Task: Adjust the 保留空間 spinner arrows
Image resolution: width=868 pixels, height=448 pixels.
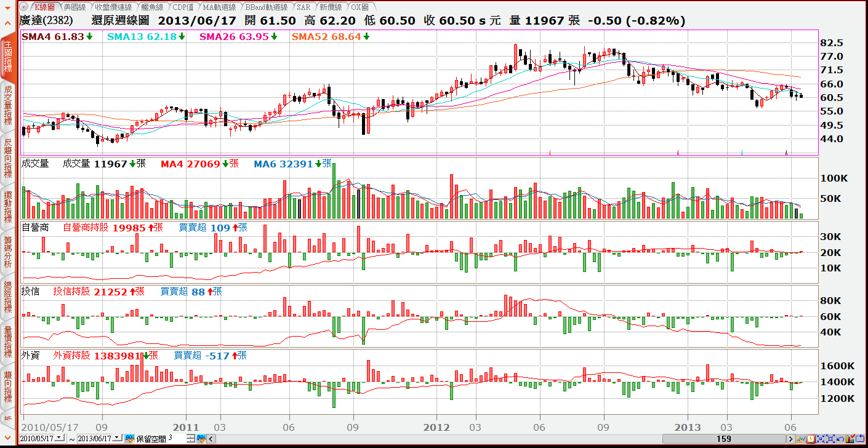Action: (x=191, y=438)
